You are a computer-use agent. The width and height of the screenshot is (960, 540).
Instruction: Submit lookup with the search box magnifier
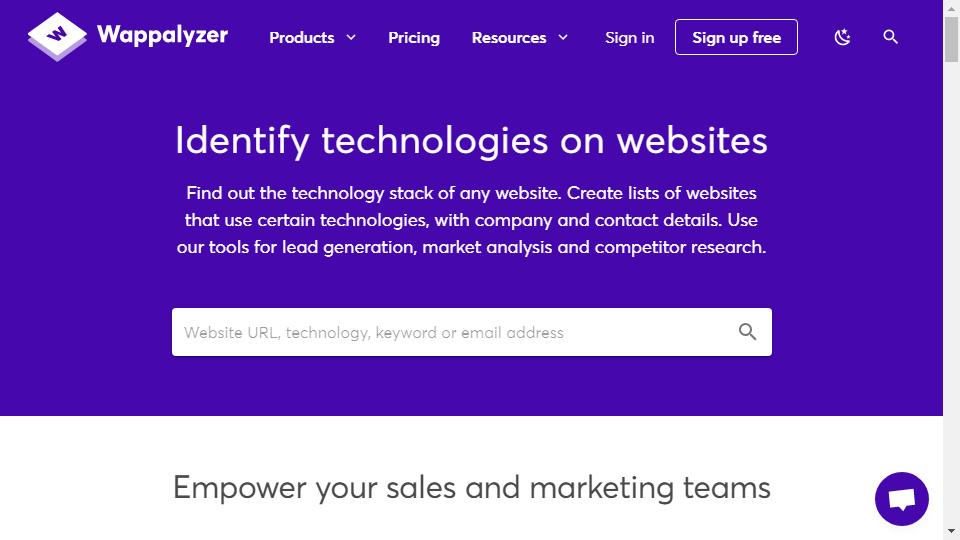point(747,332)
